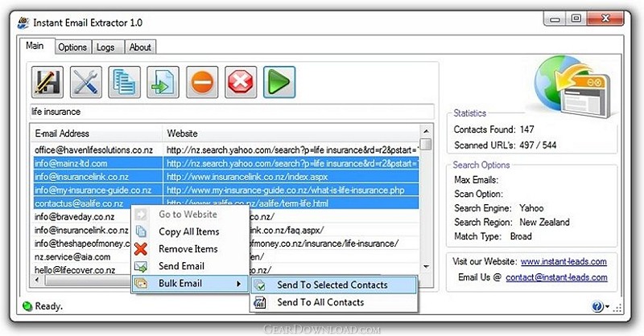Click the red stop X toolbar button
Screen dimensions: 644x336
(x=241, y=82)
